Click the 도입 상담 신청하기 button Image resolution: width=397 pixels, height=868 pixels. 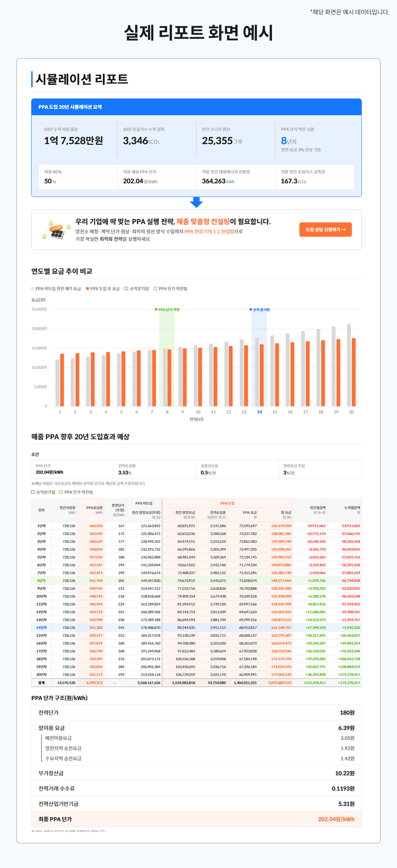tap(325, 230)
